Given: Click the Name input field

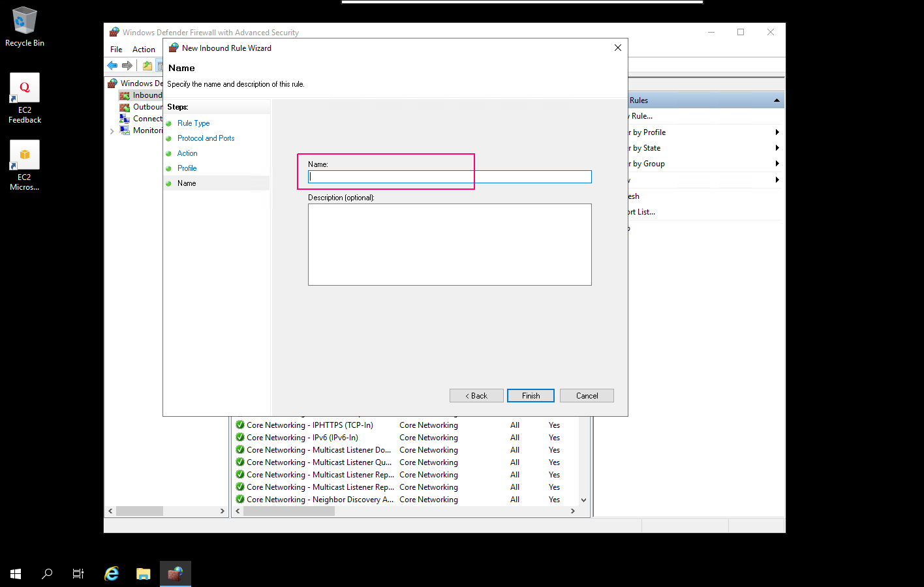Looking at the screenshot, I should pyautogui.click(x=450, y=177).
